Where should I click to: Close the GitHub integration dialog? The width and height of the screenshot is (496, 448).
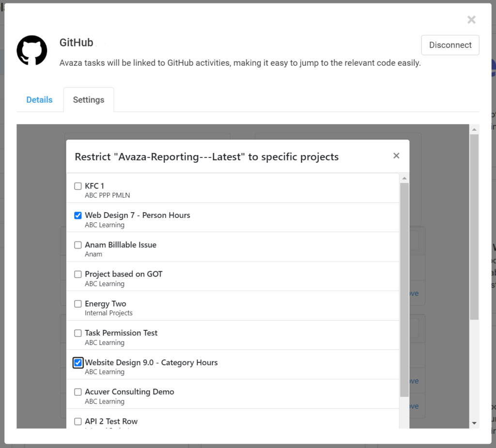point(471,20)
